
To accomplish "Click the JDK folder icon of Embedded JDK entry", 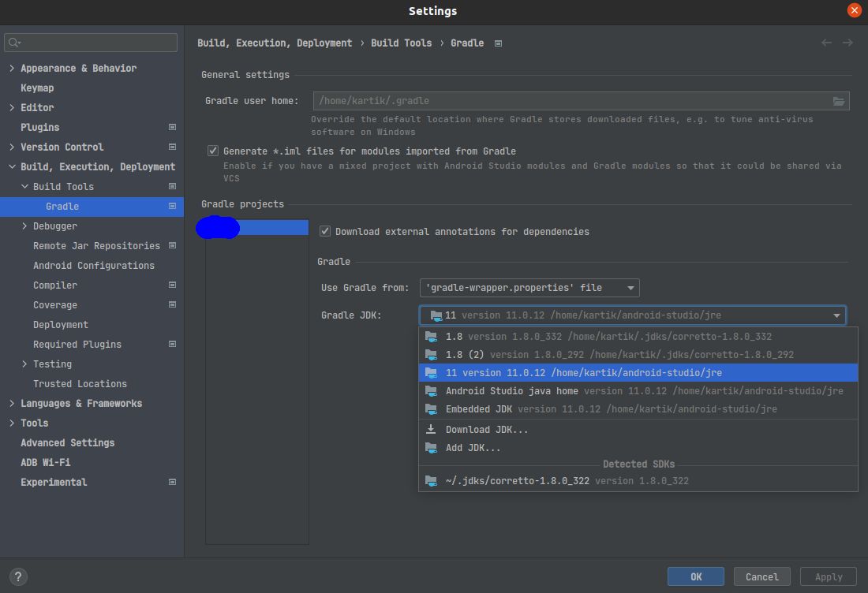I will [x=431, y=408].
